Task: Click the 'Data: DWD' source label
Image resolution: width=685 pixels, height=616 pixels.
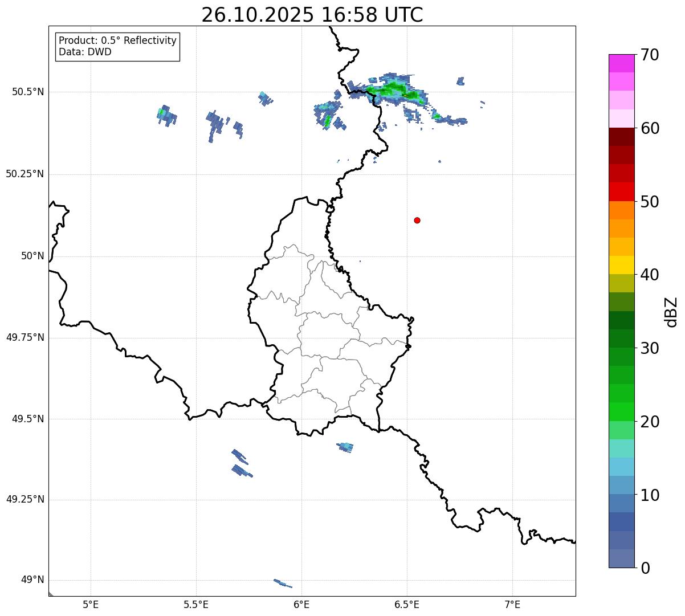Action: pyautogui.click(x=85, y=52)
